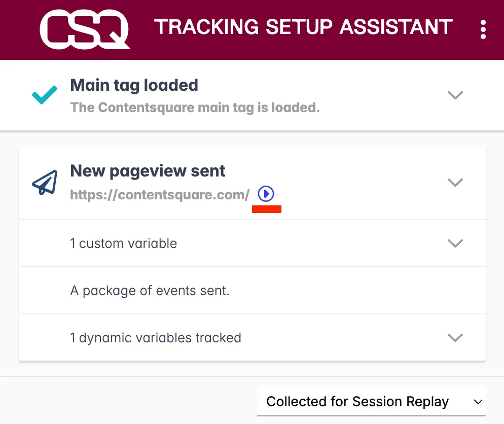Click the Contentsquare main tag is loaded text
This screenshot has height=424, width=504.
pyautogui.click(x=195, y=108)
